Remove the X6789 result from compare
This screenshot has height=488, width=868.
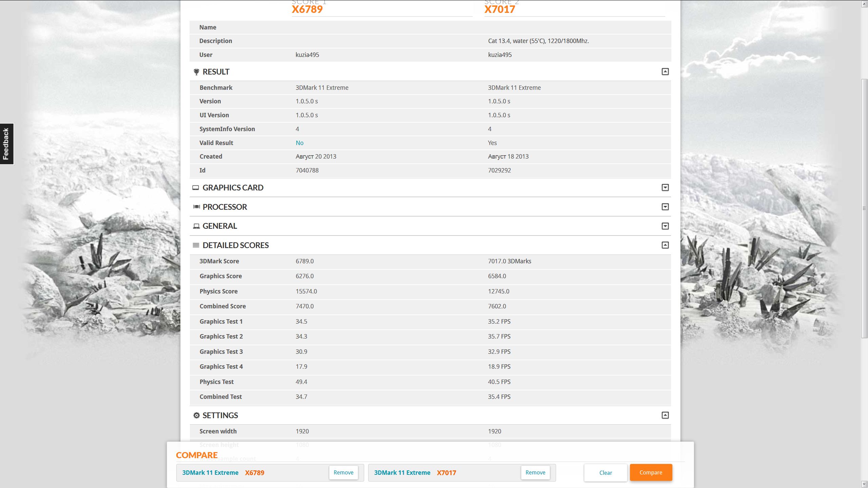[x=343, y=472]
